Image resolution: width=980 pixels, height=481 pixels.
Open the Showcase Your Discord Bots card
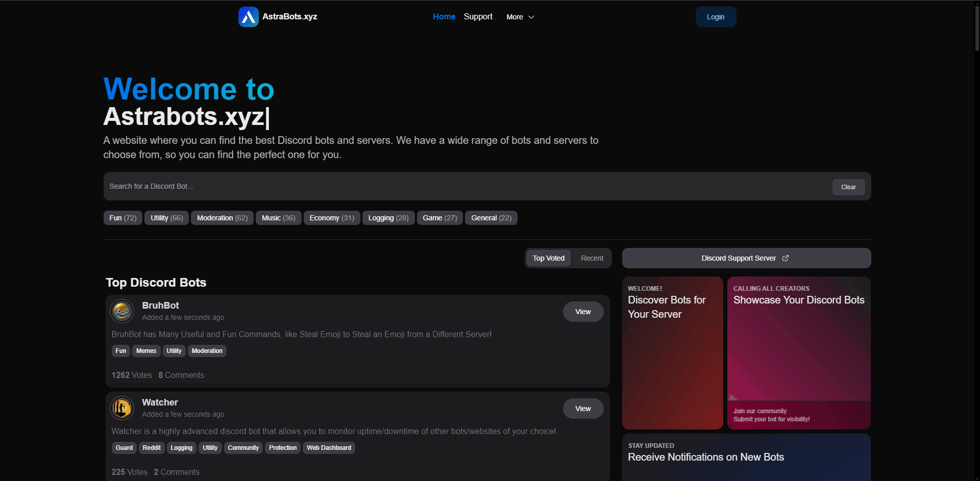(799, 353)
